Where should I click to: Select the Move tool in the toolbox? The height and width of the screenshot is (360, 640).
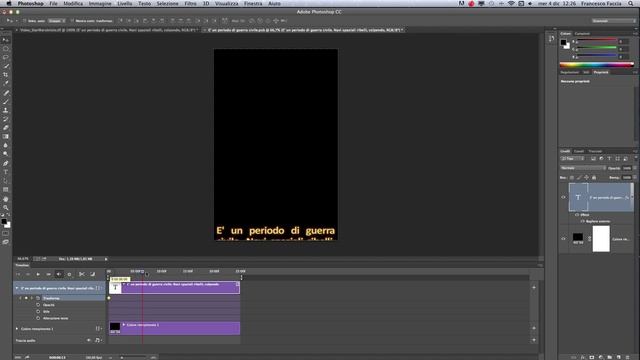coord(6,40)
